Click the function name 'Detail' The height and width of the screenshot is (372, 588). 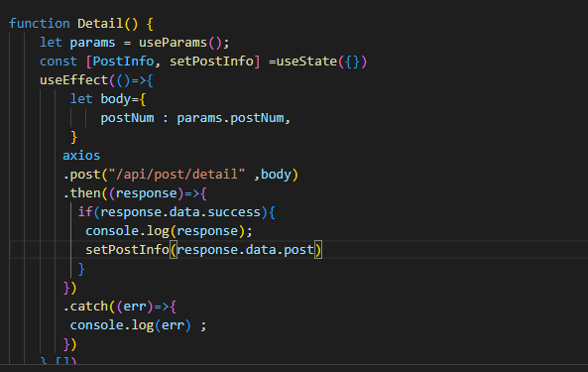click(100, 24)
